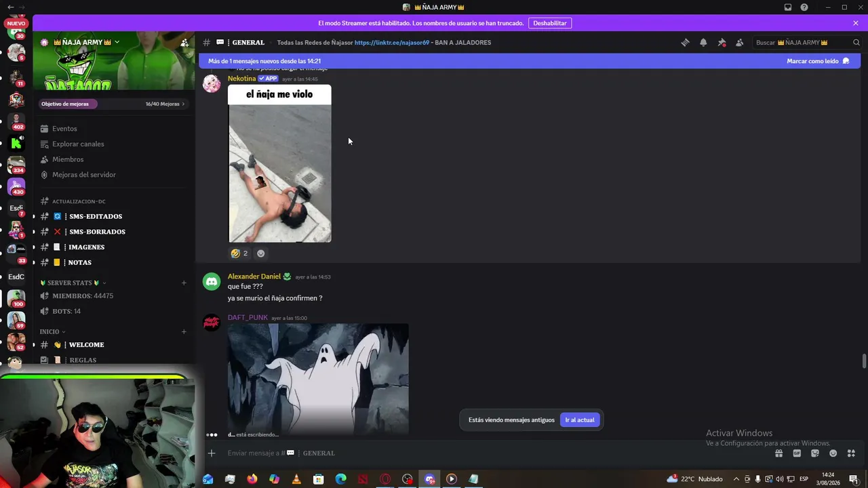
Task: Open the Help question mark icon
Action: pos(804,7)
